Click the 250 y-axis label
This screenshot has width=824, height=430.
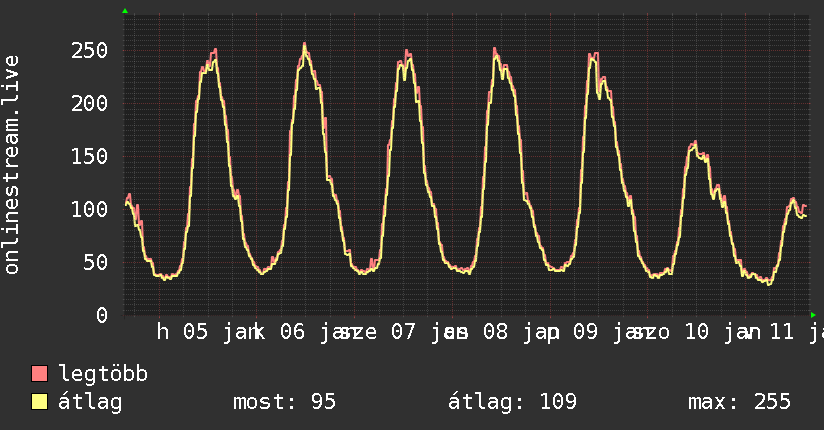coord(89,50)
